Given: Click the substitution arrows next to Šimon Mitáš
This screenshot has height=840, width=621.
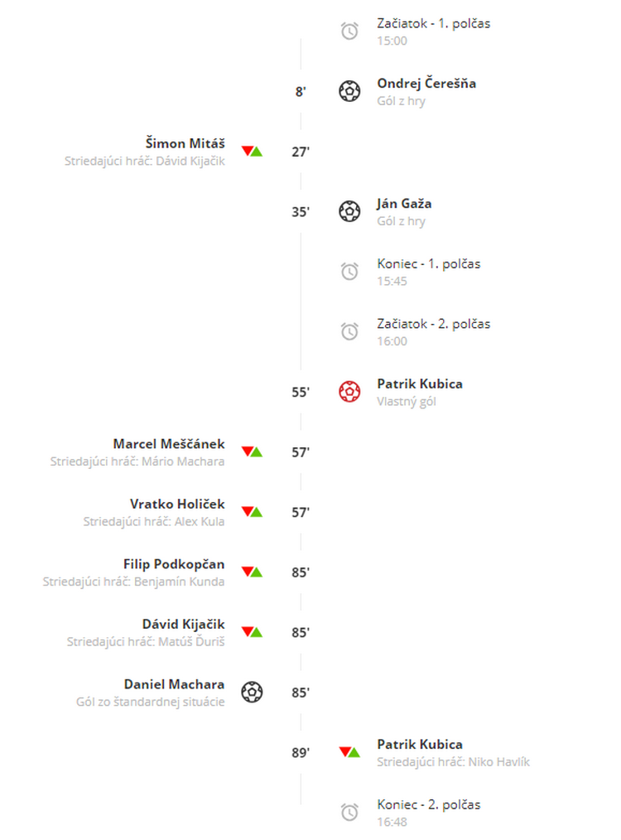Looking at the screenshot, I should (x=253, y=151).
